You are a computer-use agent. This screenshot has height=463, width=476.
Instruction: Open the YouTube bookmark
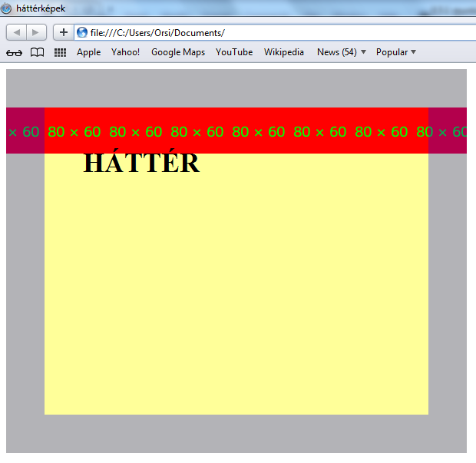tap(234, 52)
